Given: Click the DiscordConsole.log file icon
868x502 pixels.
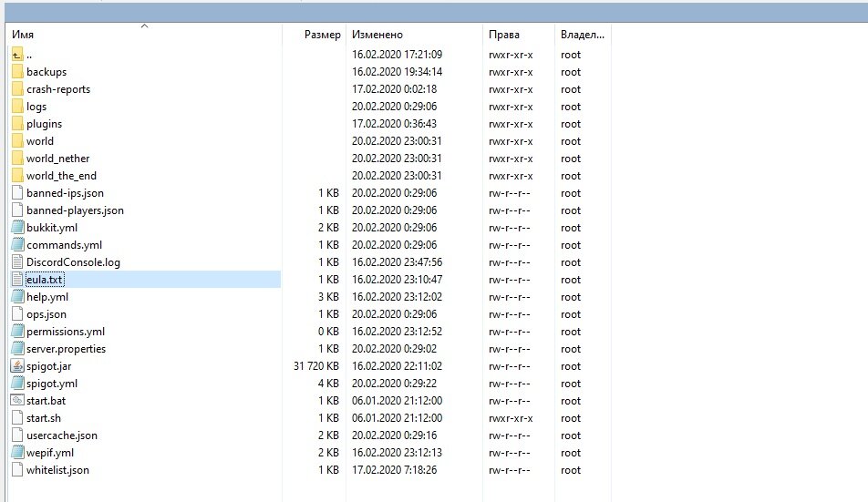Looking at the screenshot, I should pos(17,262).
